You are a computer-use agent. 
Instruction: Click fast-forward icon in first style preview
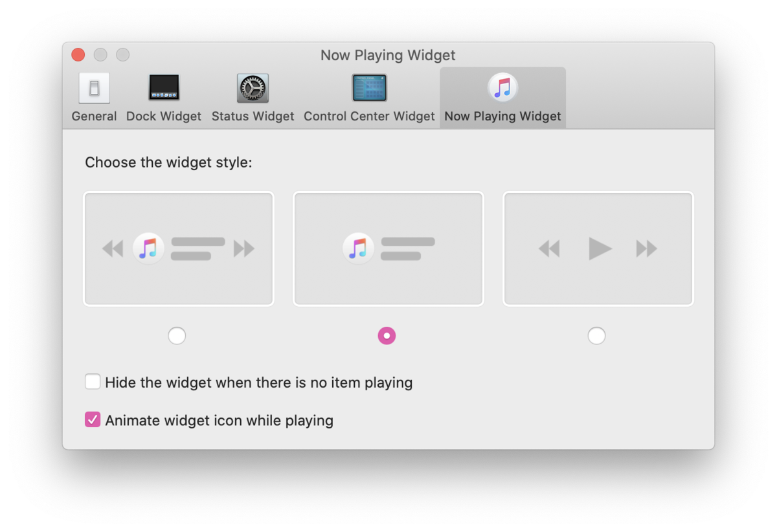pyautogui.click(x=244, y=249)
